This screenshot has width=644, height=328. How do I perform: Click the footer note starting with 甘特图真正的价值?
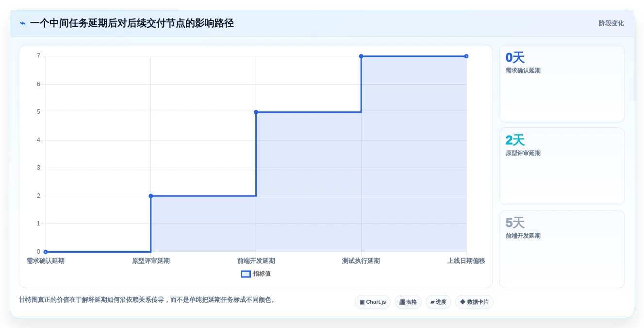(x=148, y=300)
